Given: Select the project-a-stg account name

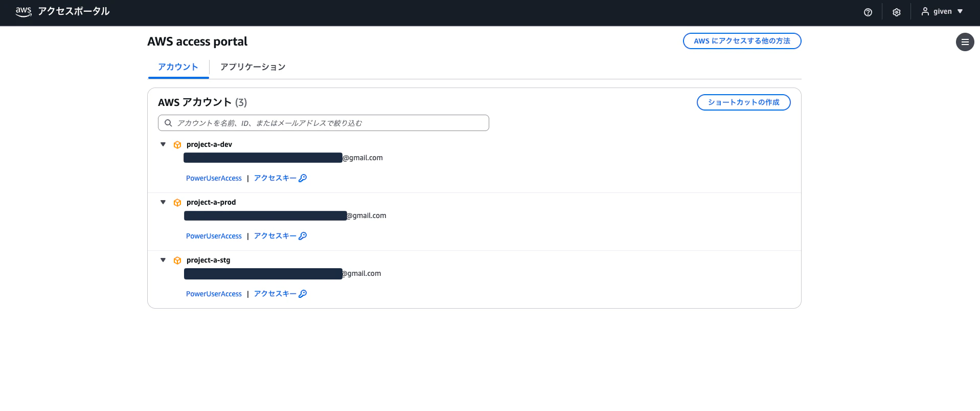Looking at the screenshot, I should click(x=208, y=260).
